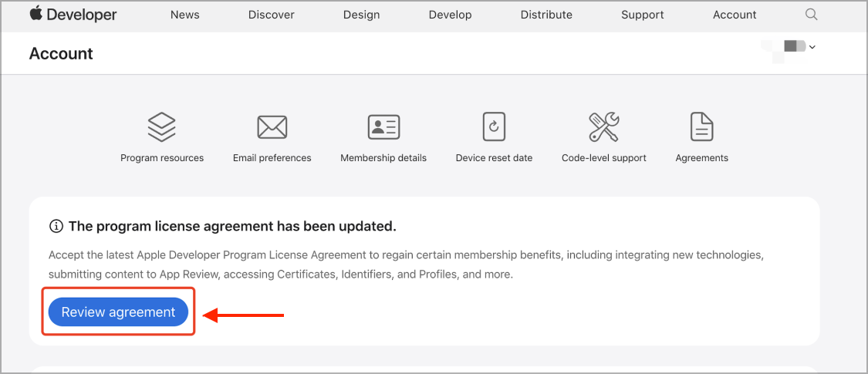868x374 pixels.
Task: Open the search magnifier icon
Action: [811, 15]
